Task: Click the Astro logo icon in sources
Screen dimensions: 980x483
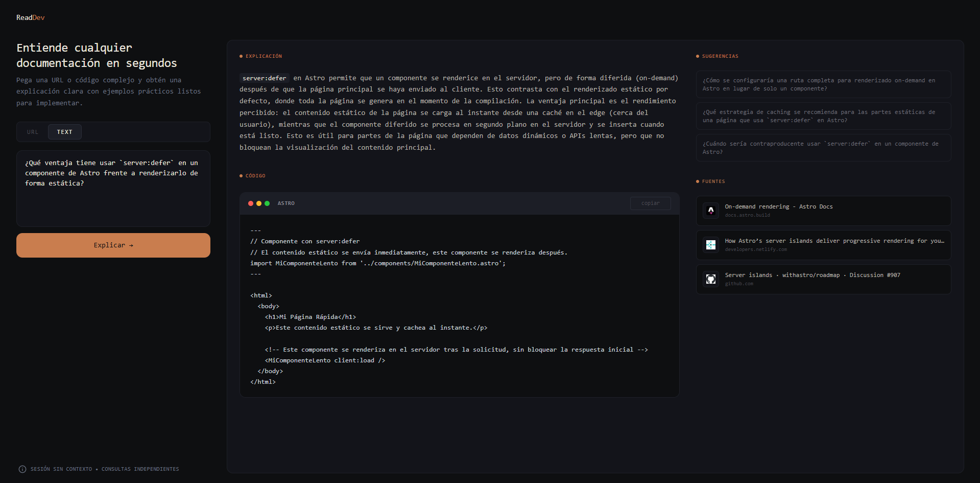Action: (x=711, y=211)
